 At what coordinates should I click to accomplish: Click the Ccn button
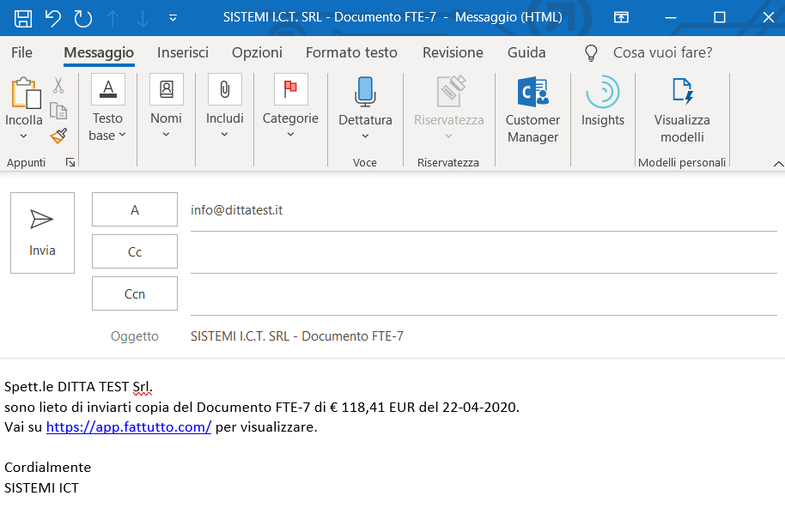pos(135,293)
